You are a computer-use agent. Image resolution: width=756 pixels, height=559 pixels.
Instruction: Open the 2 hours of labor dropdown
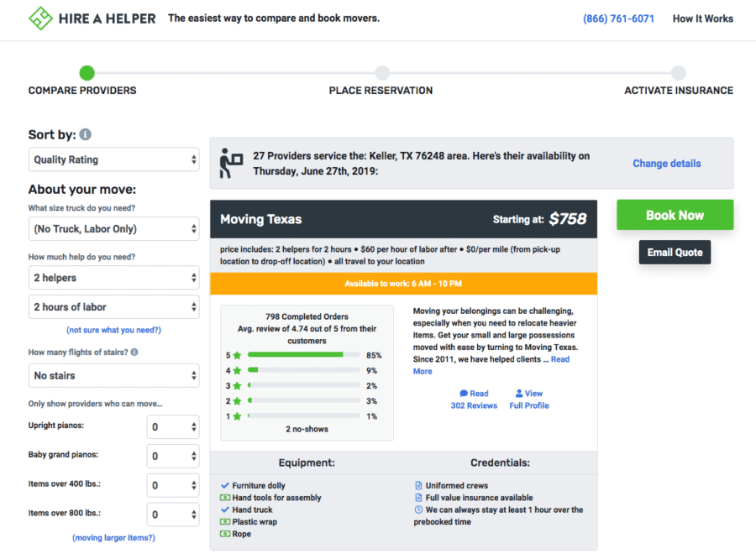[113, 307]
